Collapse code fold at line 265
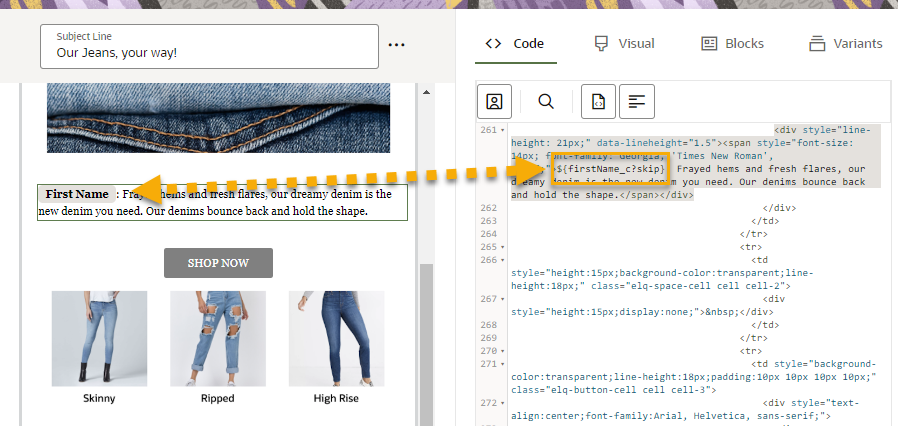 (502, 247)
